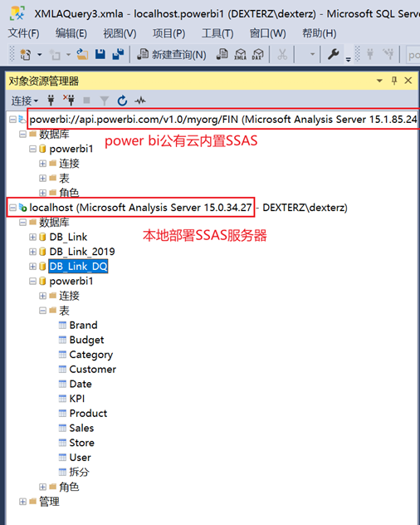Click the Analysis Services MDX query icon
Image resolution: width=420 pixels, height=525 pixels.
[x=222, y=54]
